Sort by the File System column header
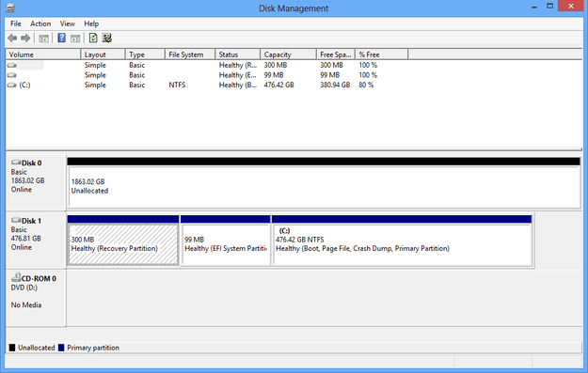Viewport: 588px width, 373px height. 190,54
